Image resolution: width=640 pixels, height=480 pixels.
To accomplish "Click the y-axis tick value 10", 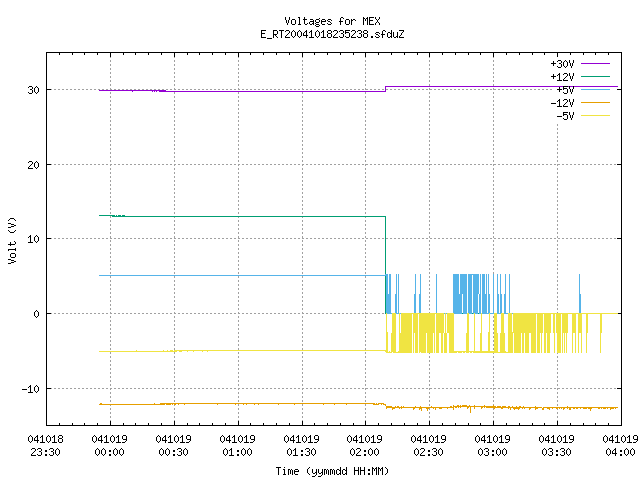I will pyautogui.click(x=33, y=239).
